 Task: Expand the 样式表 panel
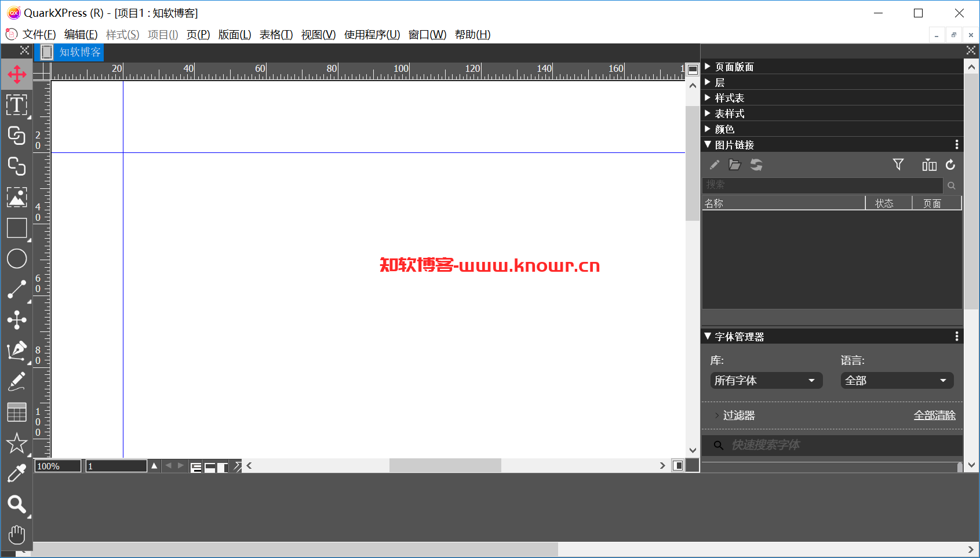tap(708, 98)
